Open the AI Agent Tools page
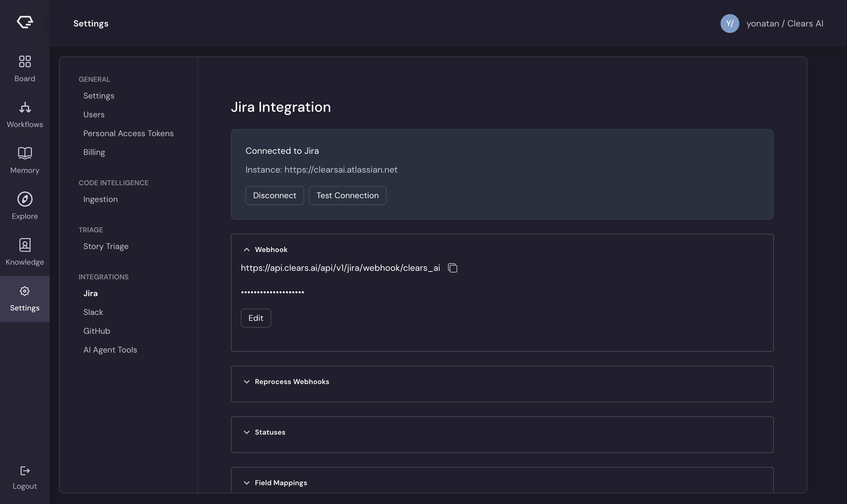 tap(110, 350)
